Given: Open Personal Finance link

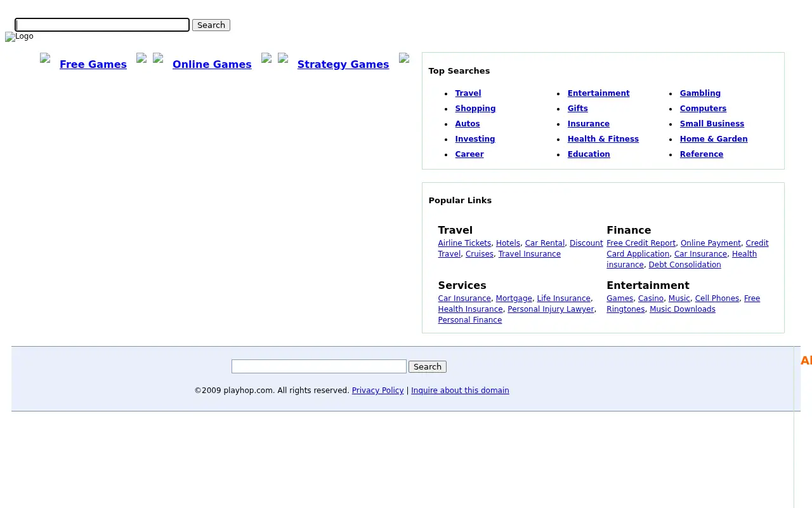Looking at the screenshot, I should tap(470, 320).
